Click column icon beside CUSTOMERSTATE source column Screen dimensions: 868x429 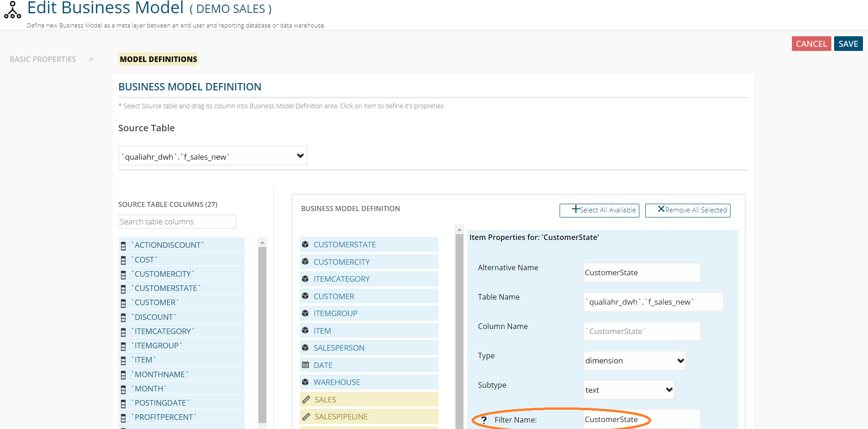123,289
